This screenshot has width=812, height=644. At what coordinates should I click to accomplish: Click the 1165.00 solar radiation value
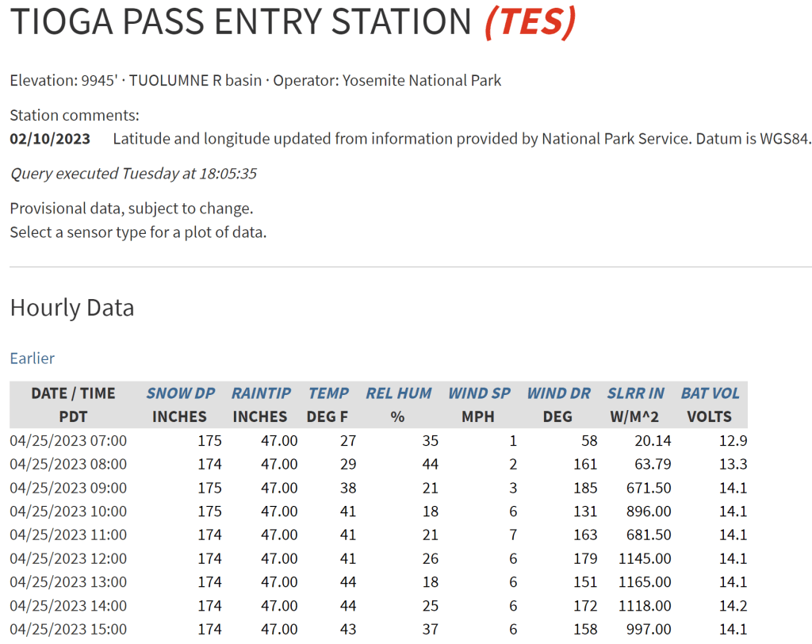(645, 582)
